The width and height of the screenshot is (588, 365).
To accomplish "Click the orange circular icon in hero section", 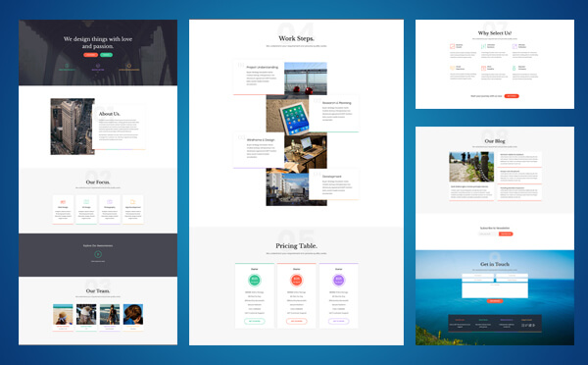I will click(129, 66).
